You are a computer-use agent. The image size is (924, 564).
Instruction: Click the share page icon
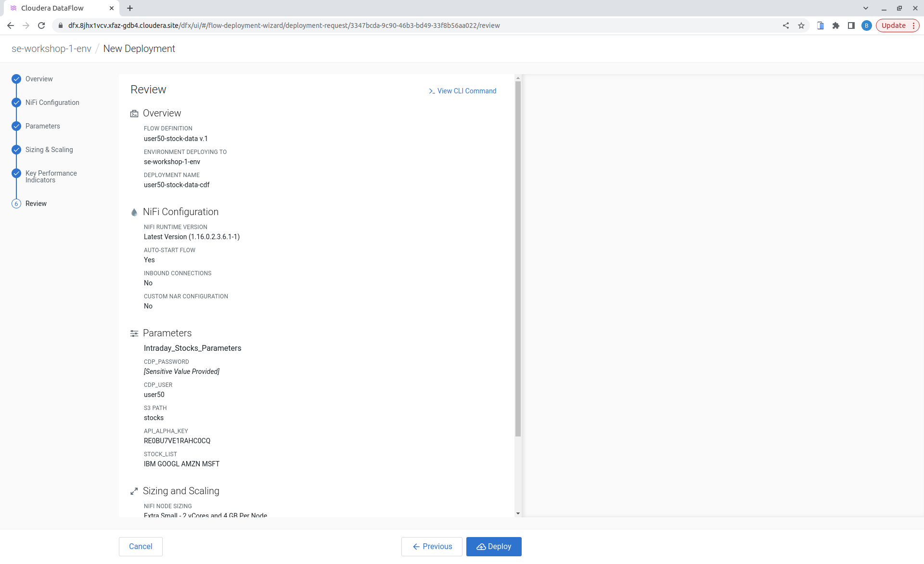click(x=786, y=26)
